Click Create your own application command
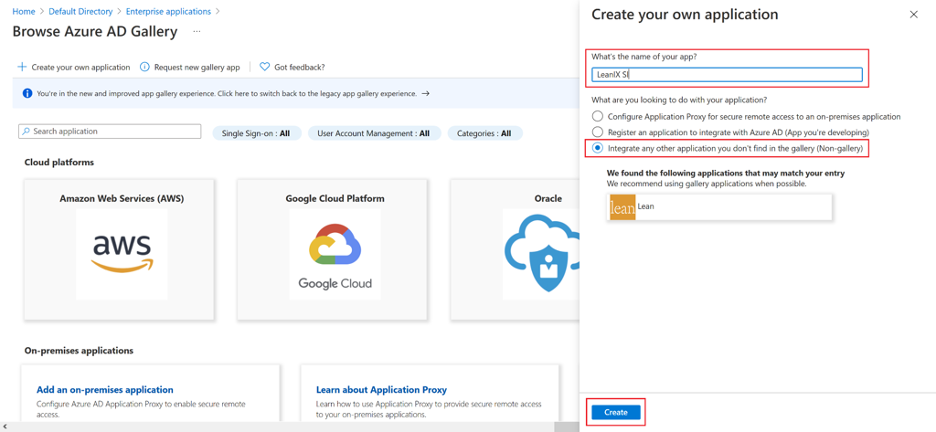Image resolution: width=936 pixels, height=432 pixels. coord(73,67)
